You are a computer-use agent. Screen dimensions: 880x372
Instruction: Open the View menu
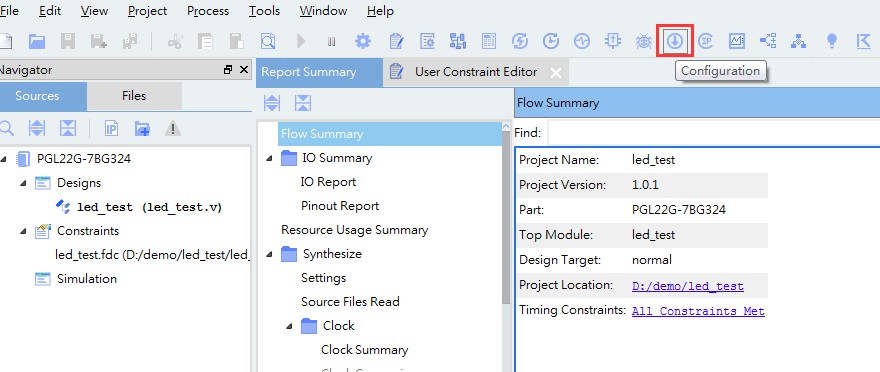pyautogui.click(x=94, y=11)
